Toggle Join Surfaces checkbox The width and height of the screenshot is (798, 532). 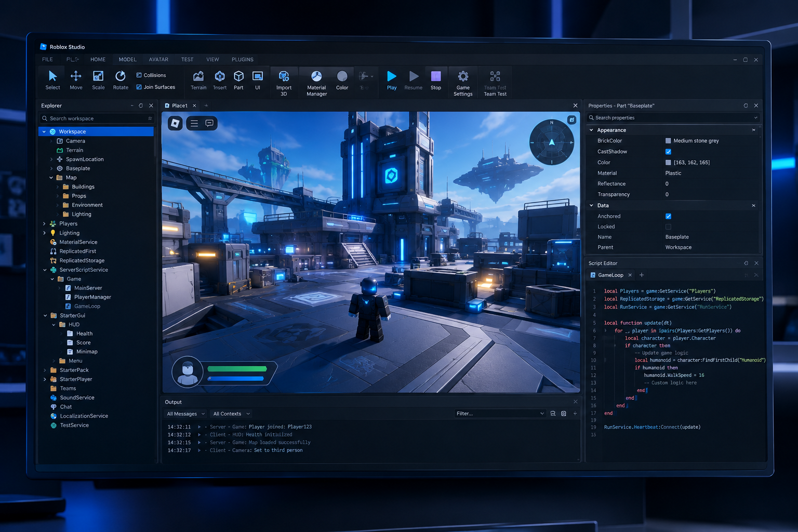point(139,87)
